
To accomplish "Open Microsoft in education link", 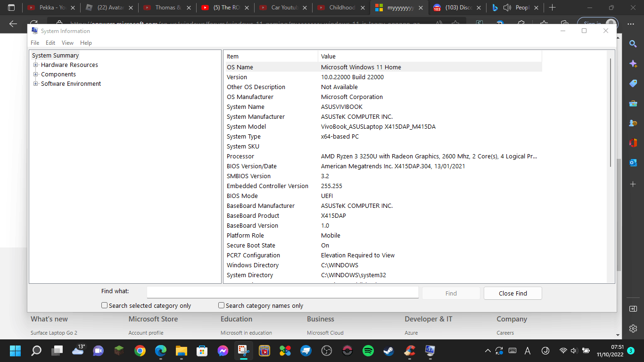I will tap(246, 333).
